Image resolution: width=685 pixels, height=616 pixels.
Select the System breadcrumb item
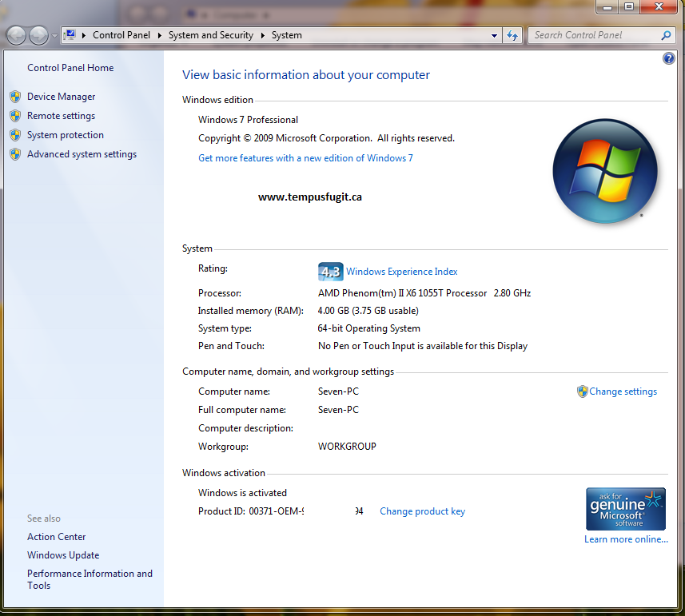(287, 35)
